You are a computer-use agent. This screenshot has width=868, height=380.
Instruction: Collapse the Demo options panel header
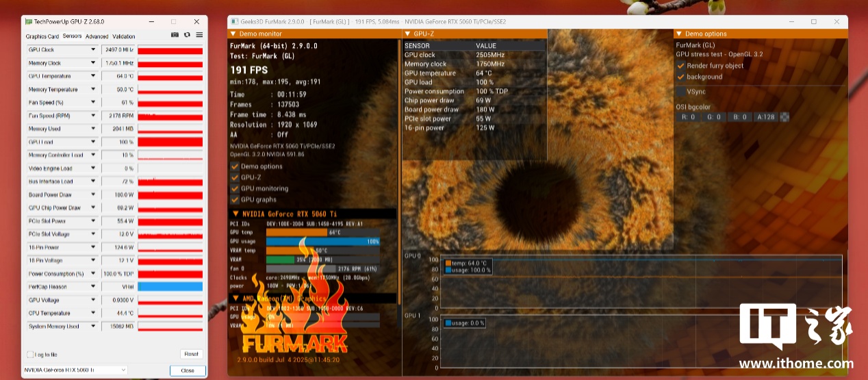click(x=679, y=34)
